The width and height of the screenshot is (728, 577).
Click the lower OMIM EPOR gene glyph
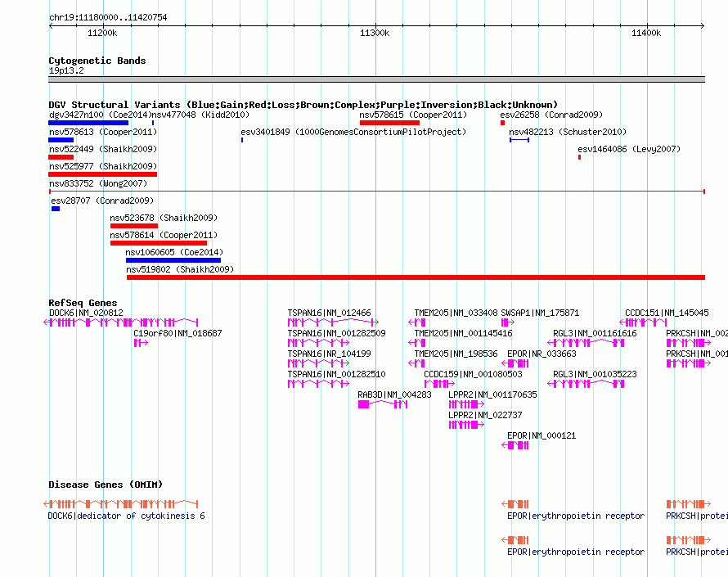[515, 540]
